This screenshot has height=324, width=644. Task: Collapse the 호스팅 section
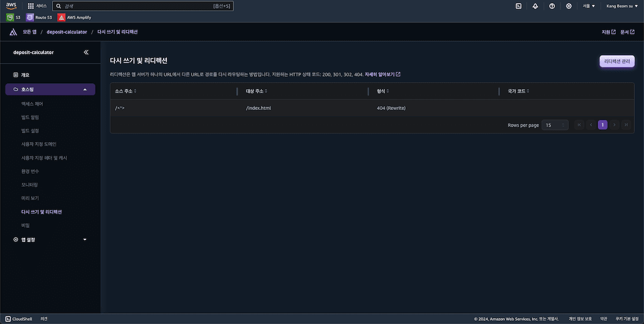[85, 89]
